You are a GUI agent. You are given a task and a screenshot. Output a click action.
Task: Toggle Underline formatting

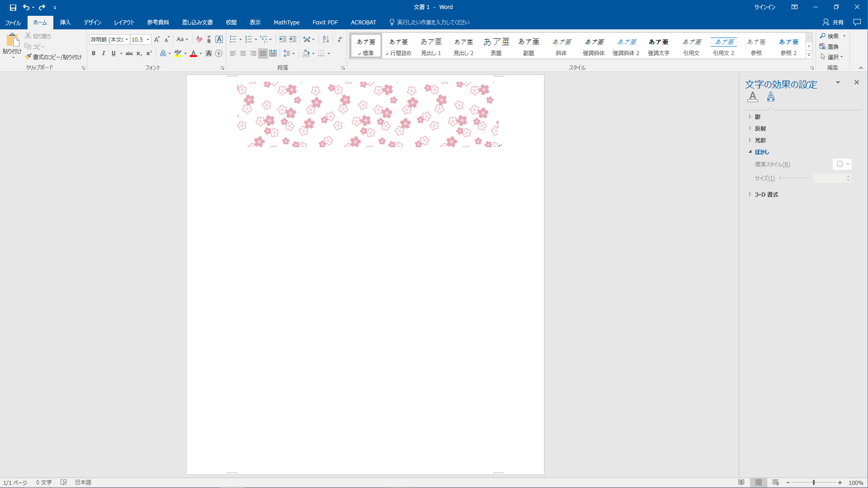[x=113, y=53]
